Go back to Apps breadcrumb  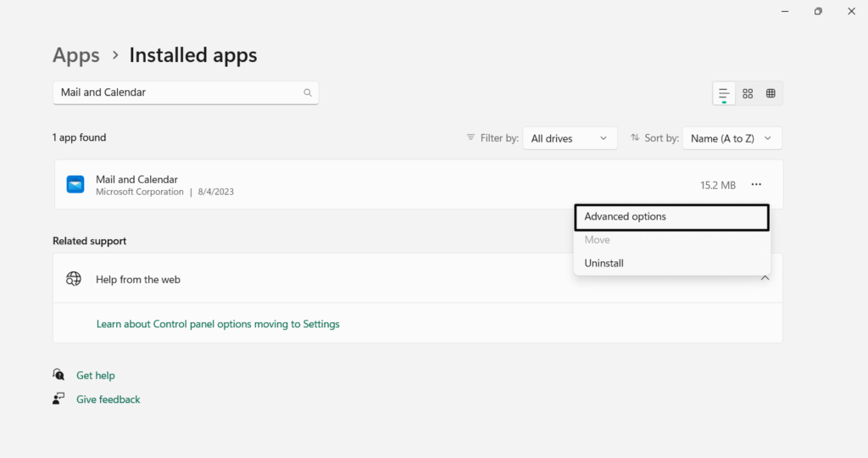(76, 56)
